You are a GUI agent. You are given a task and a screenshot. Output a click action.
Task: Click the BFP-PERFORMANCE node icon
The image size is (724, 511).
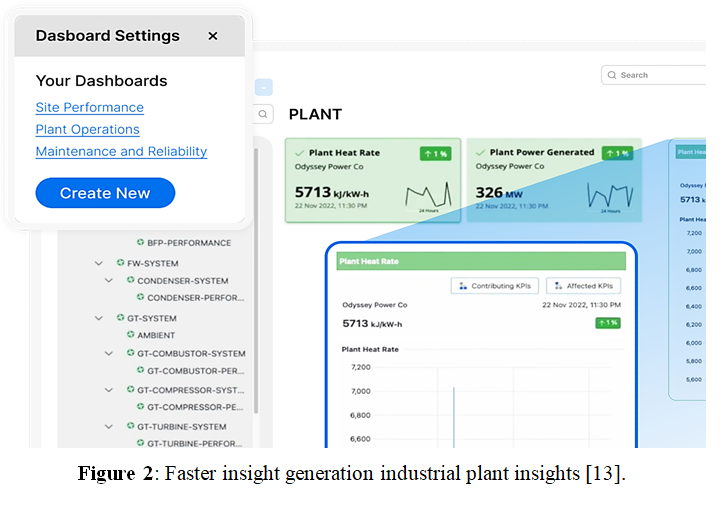tap(140, 243)
